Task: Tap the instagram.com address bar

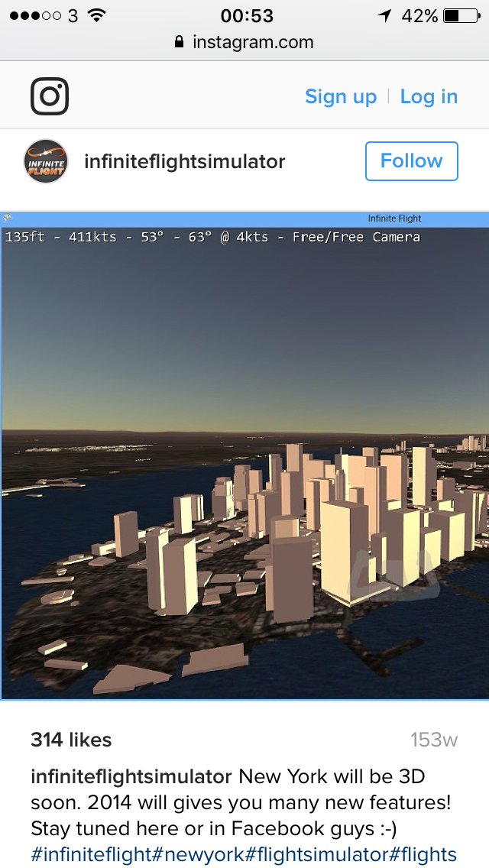Action: pos(244,42)
